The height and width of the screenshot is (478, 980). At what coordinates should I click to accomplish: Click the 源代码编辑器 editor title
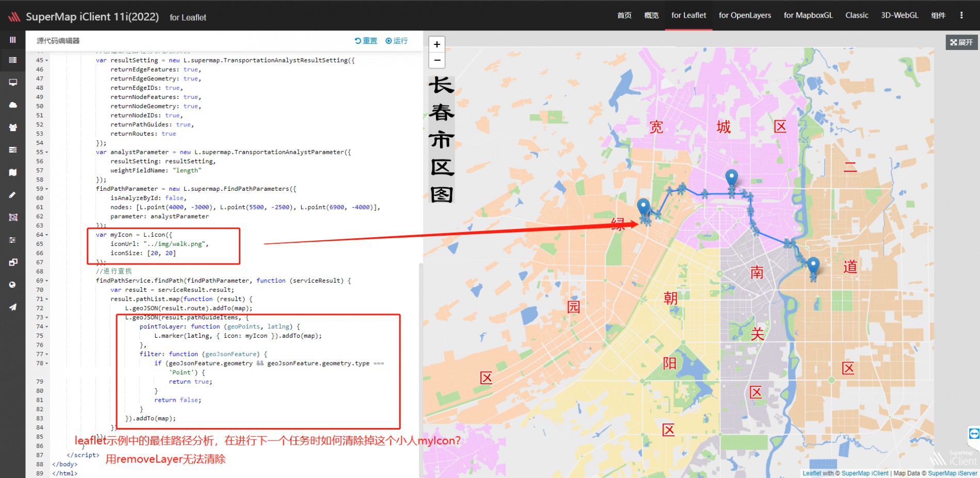point(58,41)
